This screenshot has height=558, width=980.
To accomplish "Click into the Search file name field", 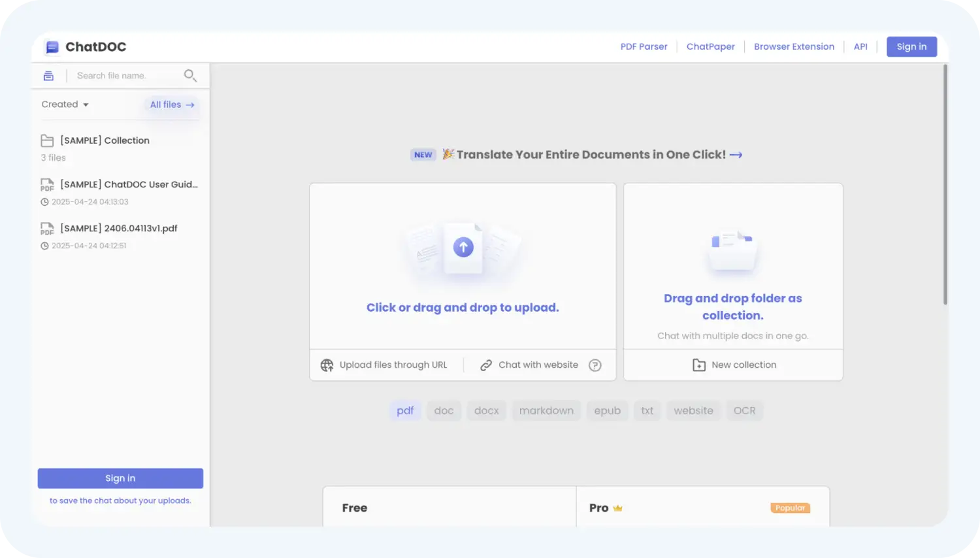I will point(124,76).
